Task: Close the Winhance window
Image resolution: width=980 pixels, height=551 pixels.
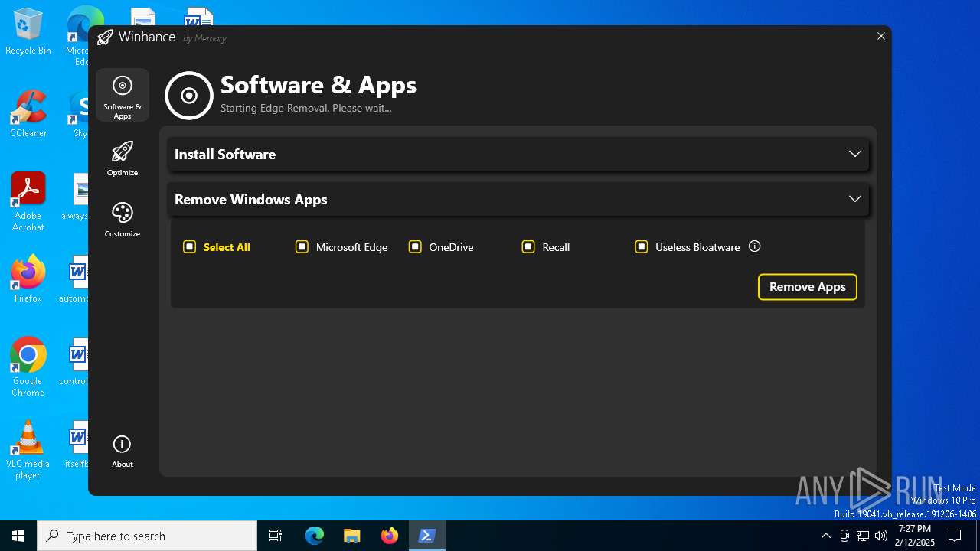Action: pyautogui.click(x=881, y=36)
